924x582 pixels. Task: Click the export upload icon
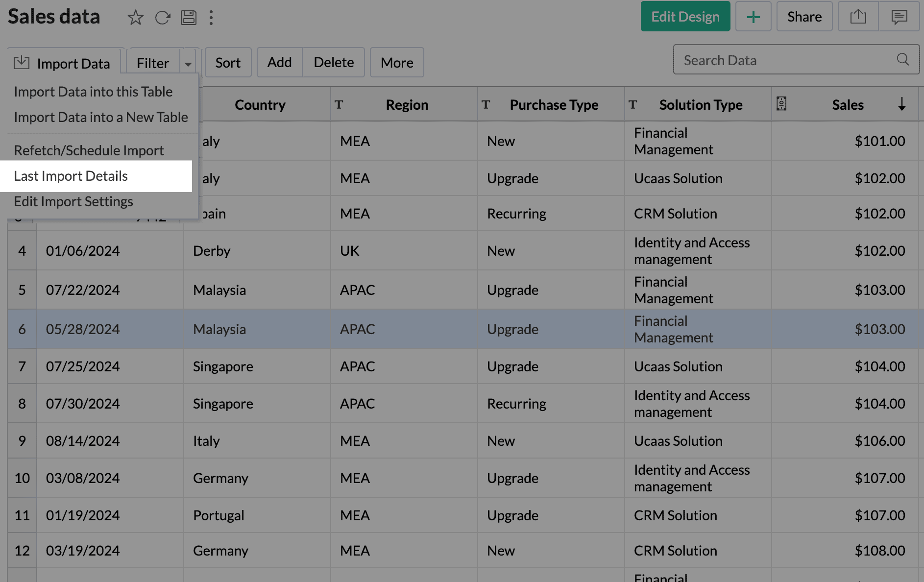[x=858, y=17]
